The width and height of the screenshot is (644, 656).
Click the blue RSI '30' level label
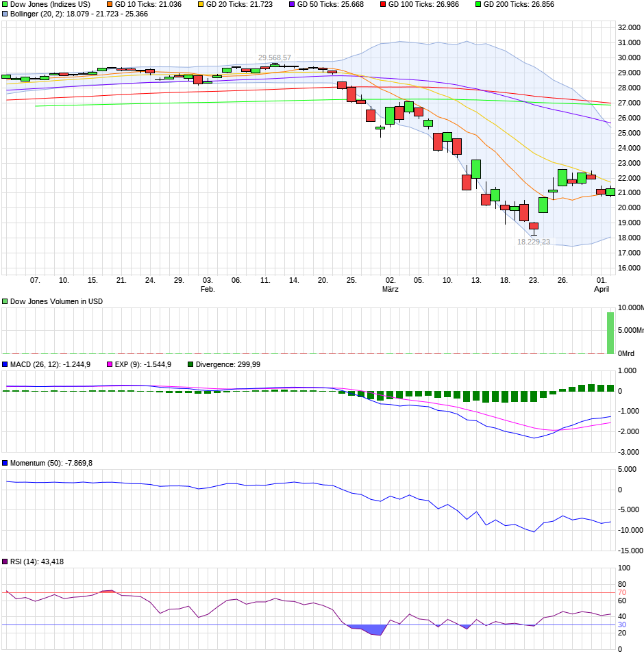pos(622,625)
